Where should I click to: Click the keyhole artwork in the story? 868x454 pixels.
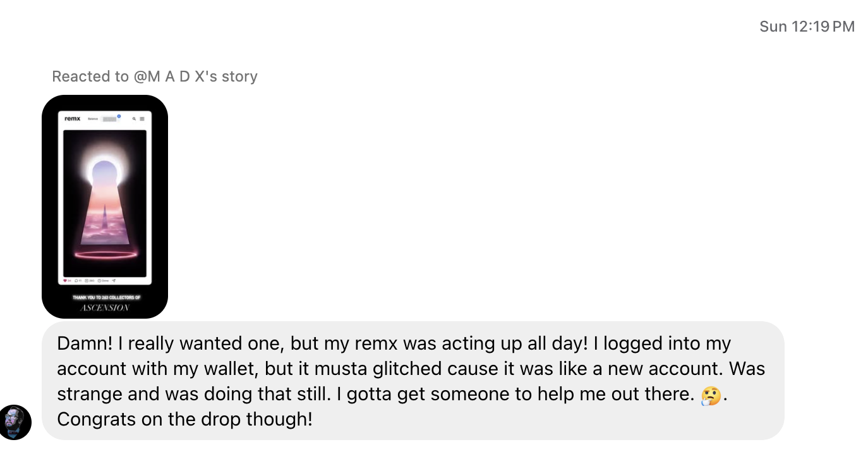point(105,196)
